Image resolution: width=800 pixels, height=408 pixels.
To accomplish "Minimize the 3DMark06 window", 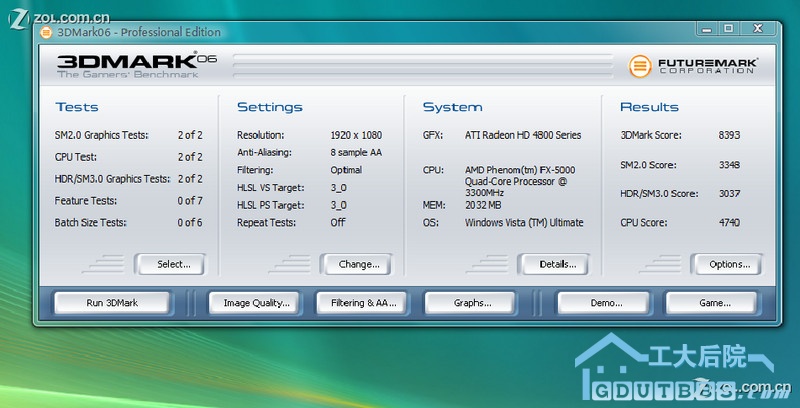I will [x=707, y=29].
